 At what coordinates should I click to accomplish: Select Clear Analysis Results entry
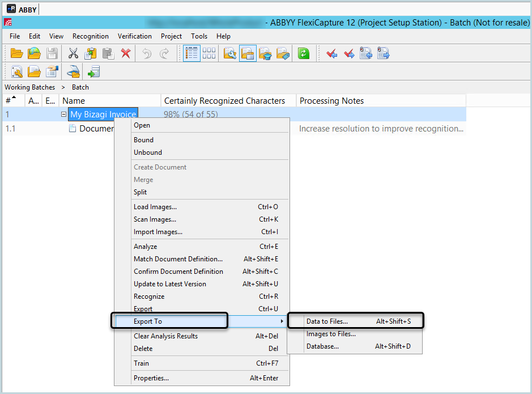[202, 336]
